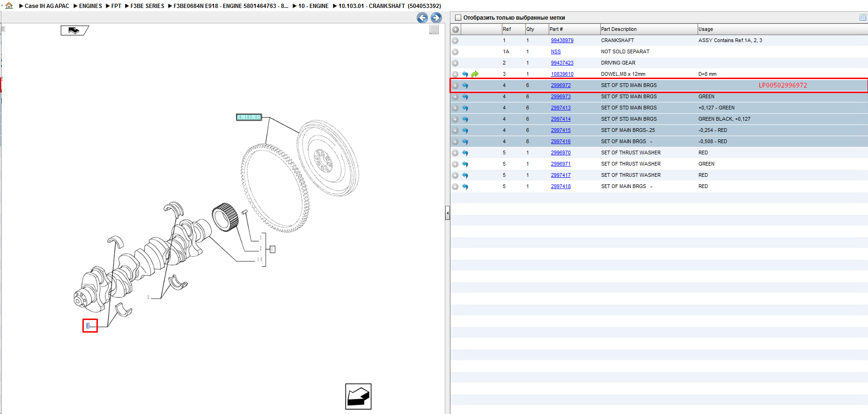
Task: Click the plus icon for part 2997418
Action: 455,187
